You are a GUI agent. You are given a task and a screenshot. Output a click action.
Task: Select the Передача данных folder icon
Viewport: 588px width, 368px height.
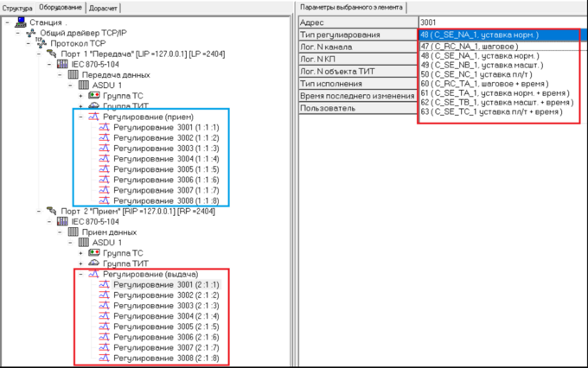[x=73, y=74]
